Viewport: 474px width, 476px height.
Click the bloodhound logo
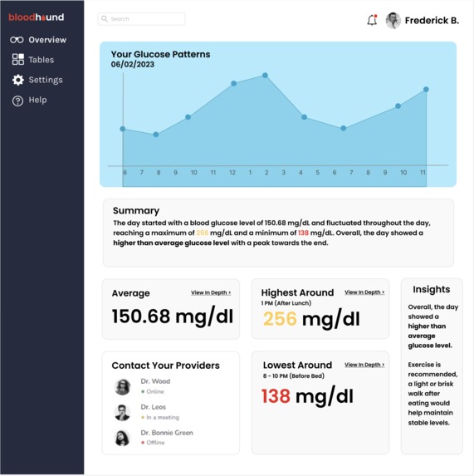tap(36, 17)
